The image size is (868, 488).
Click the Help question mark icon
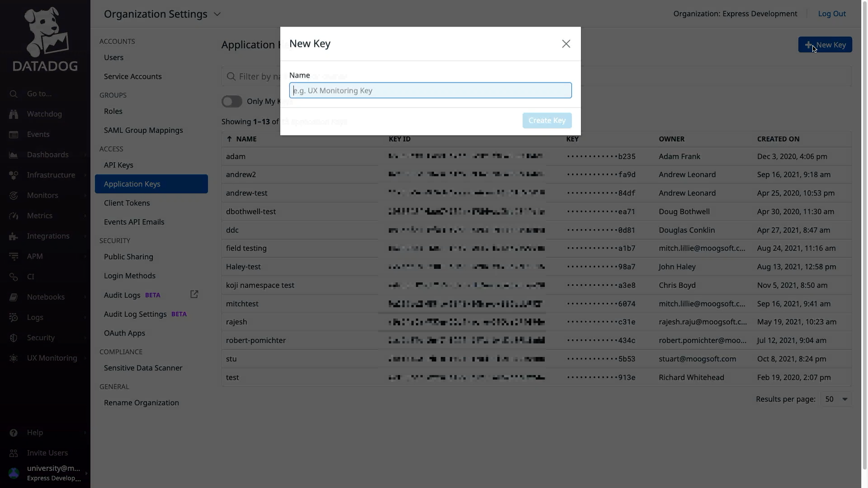[x=14, y=433]
